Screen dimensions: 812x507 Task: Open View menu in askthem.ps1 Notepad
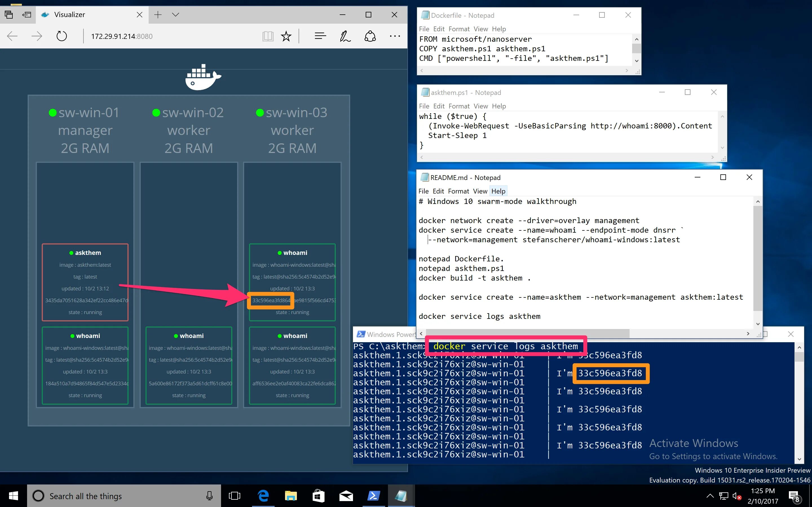tap(480, 106)
